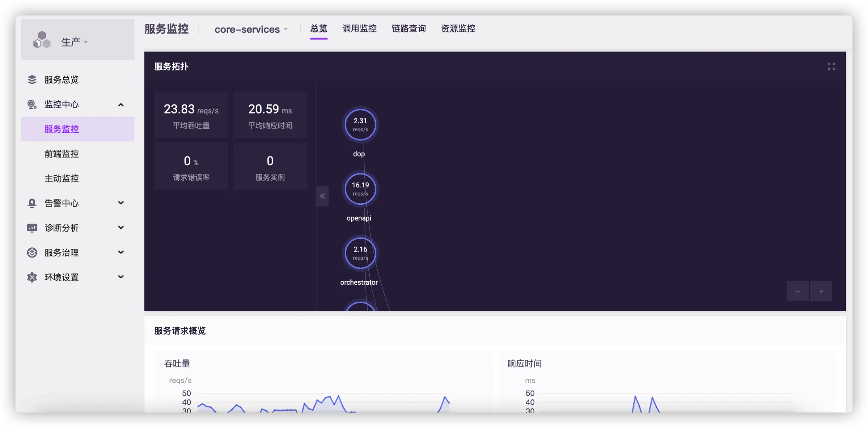Screen dimensions: 868x428
Task: Zoom out the topology with the minus button
Action: 797,291
